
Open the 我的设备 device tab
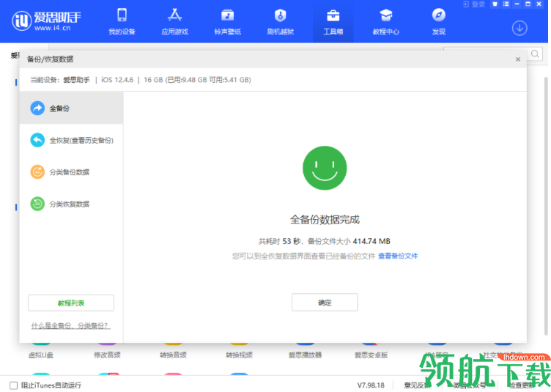tap(122, 22)
